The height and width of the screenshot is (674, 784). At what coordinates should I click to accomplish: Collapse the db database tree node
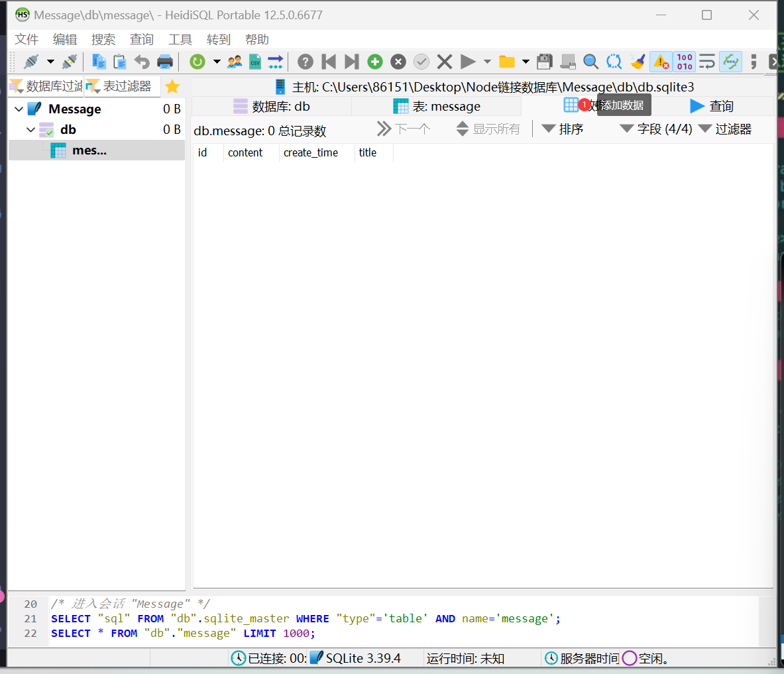click(x=30, y=130)
